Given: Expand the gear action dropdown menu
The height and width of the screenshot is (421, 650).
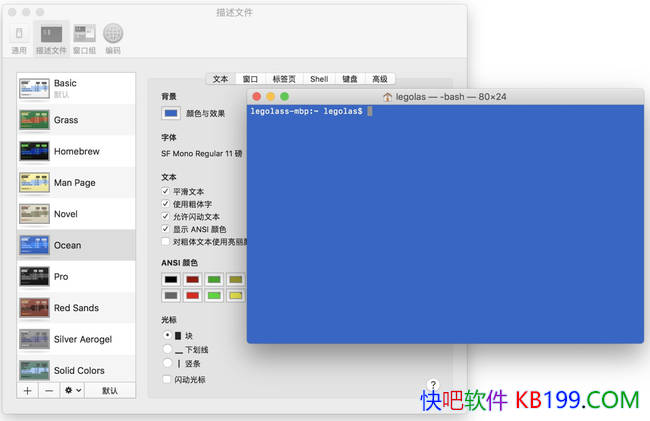Looking at the screenshot, I should [x=72, y=390].
